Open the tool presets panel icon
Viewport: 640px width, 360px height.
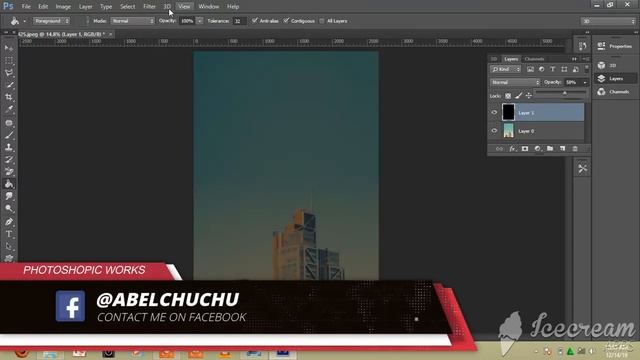(582, 168)
